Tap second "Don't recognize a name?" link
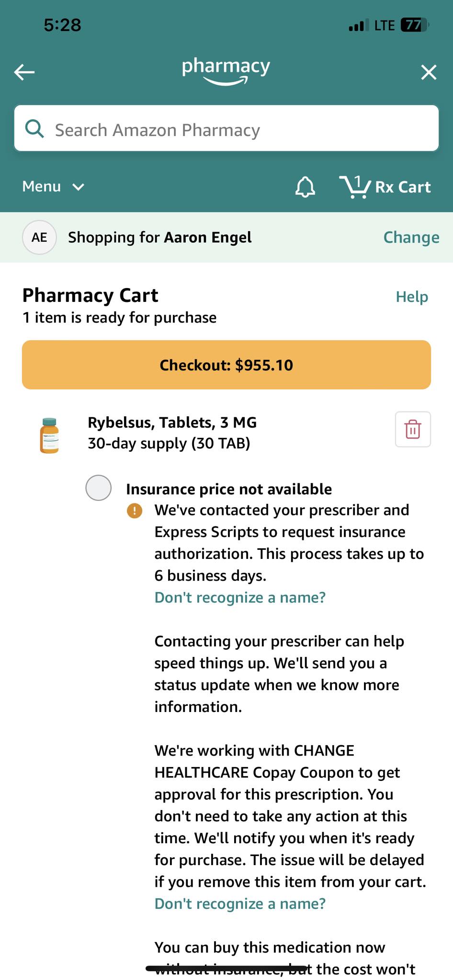 click(x=240, y=903)
